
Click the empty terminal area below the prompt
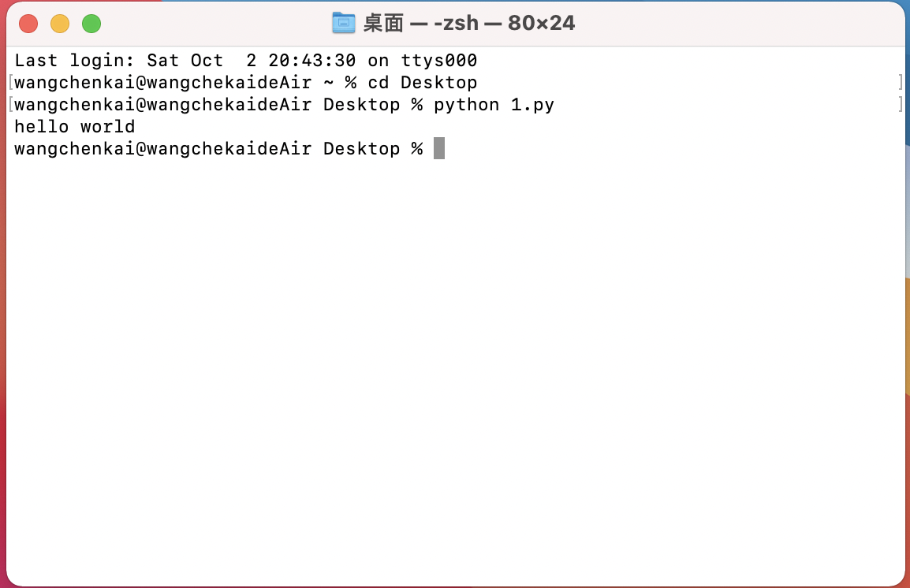(x=455, y=371)
